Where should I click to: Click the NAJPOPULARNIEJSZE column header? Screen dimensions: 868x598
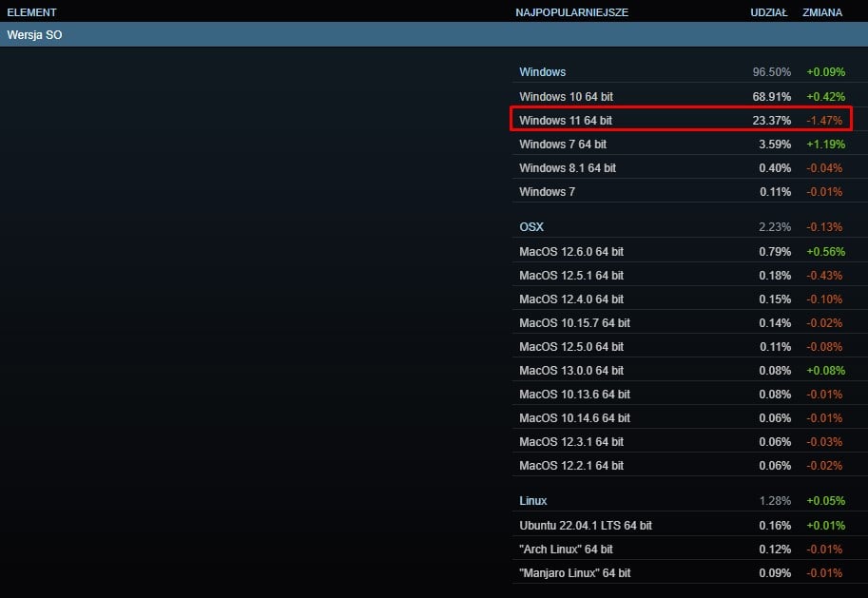(571, 12)
